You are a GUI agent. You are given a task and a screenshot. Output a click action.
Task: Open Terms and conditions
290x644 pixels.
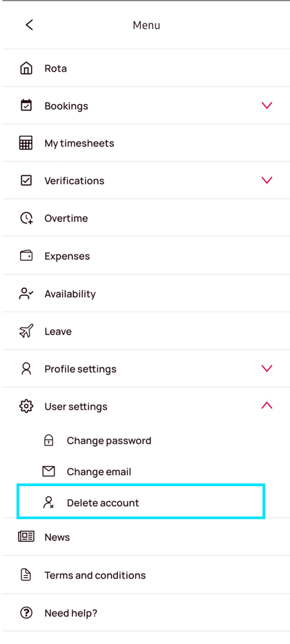coord(145,575)
